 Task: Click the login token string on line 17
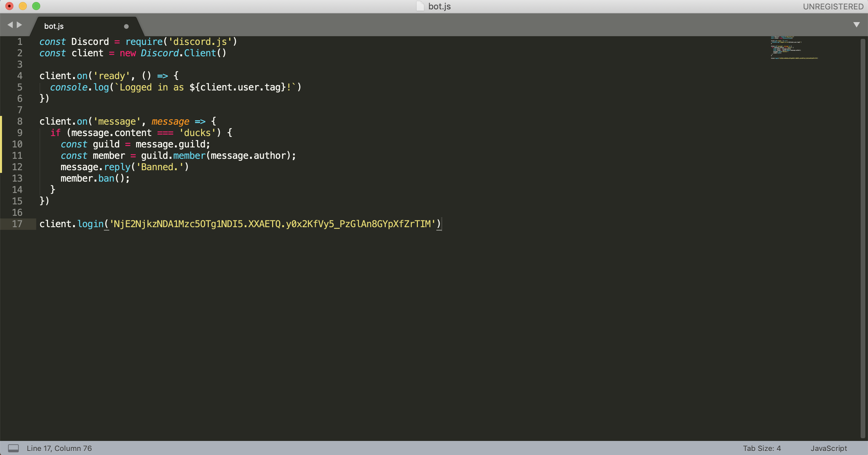coord(272,224)
